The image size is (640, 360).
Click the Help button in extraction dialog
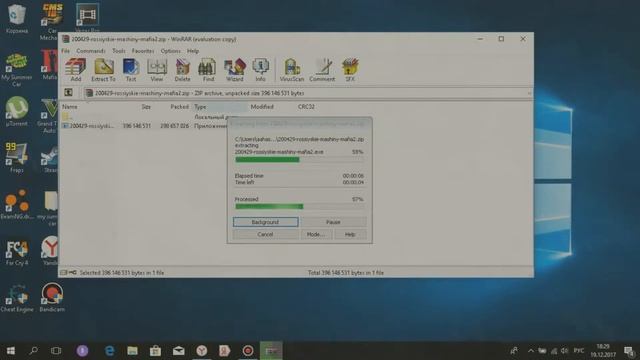coord(350,234)
